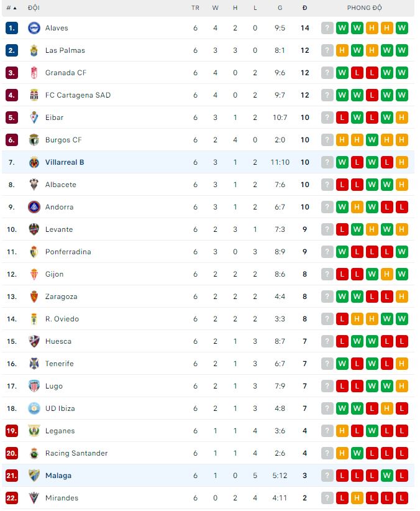Image resolution: width=420 pixels, height=511 pixels.
Task: Sort the table by the Đ points column
Action: coord(304,8)
